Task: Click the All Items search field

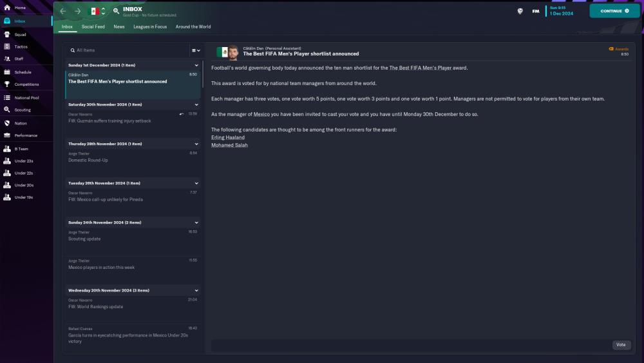Action: point(128,50)
